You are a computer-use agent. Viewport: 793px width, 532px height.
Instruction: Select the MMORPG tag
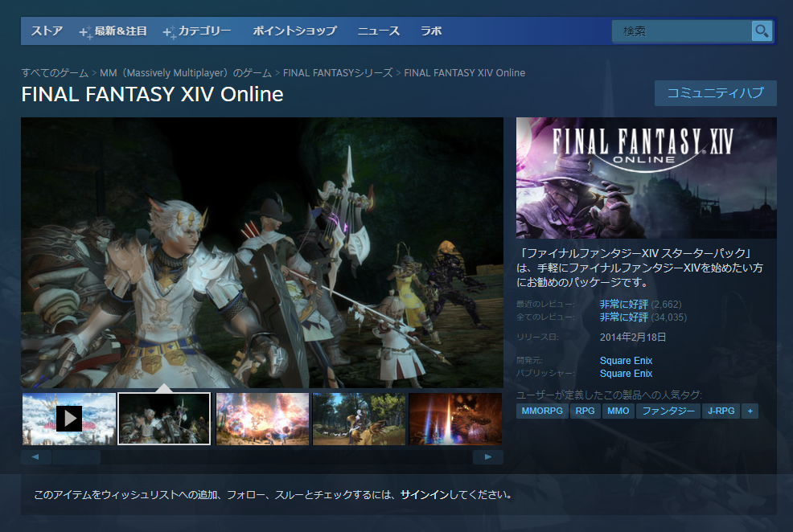pyautogui.click(x=542, y=411)
